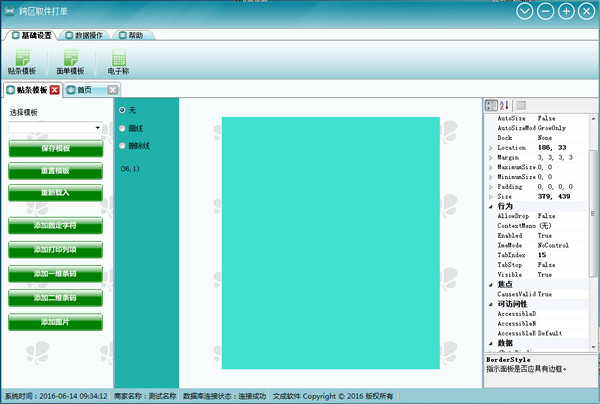Switch property grid to Categorized view
600x404 pixels.
click(491, 105)
